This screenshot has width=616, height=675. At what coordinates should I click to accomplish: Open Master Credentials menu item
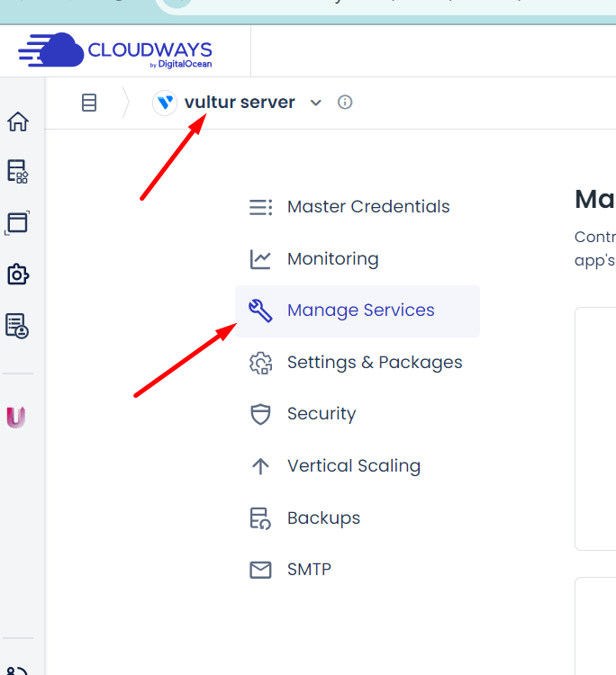click(x=358, y=207)
